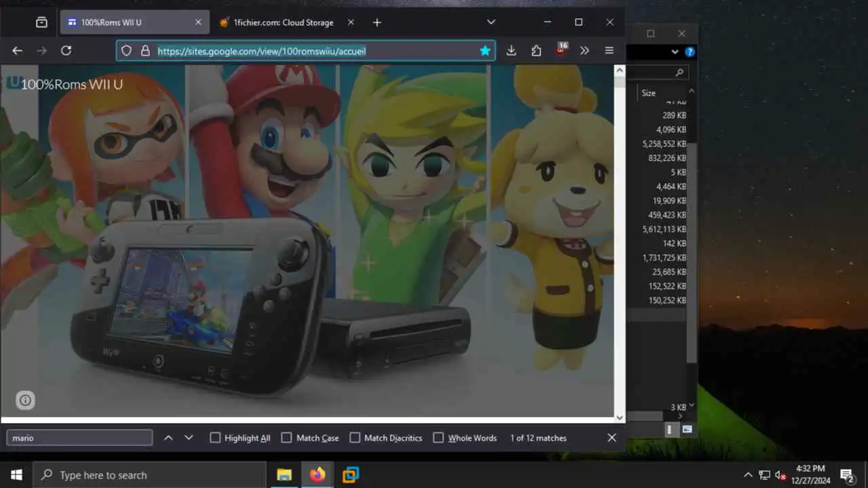The width and height of the screenshot is (868, 488).
Task: Open a new tab with the plus button
Action: (x=377, y=22)
